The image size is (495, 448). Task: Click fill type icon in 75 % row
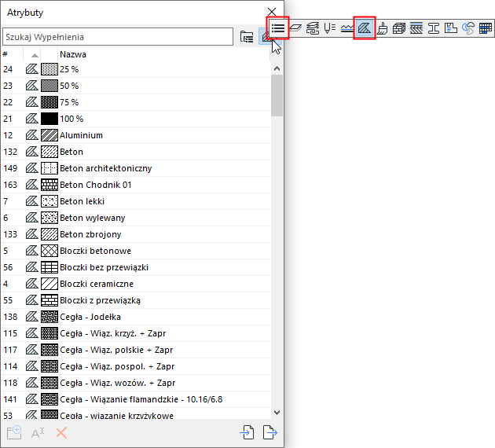[x=32, y=102]
